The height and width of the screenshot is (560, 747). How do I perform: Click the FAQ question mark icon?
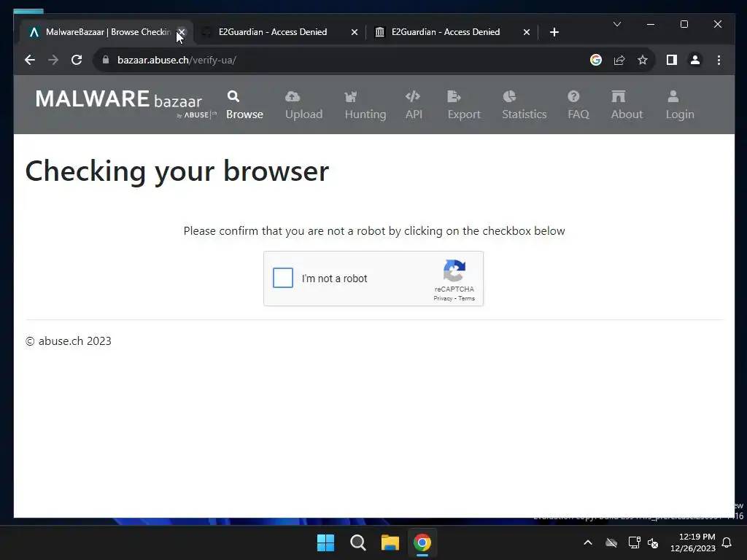pyautogui.click(x=573, y=97)
